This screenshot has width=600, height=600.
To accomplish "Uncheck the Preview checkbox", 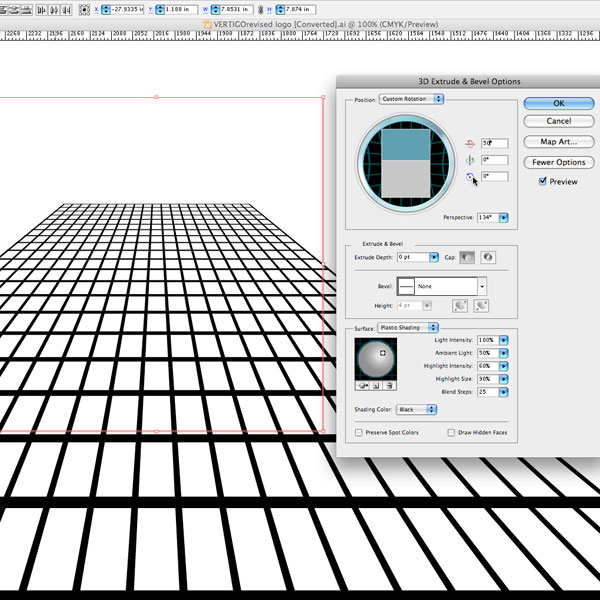I will pyautogui.click(x=543, y=181).
